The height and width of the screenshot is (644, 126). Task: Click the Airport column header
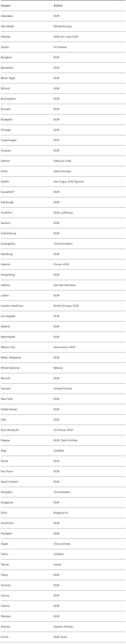click(x=6, y=6)
